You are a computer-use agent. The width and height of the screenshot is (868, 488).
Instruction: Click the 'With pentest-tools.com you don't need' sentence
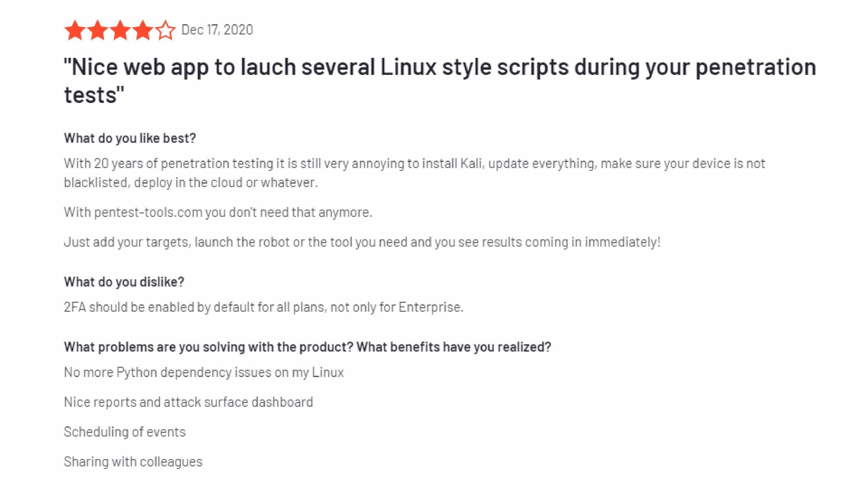point(218,212)
